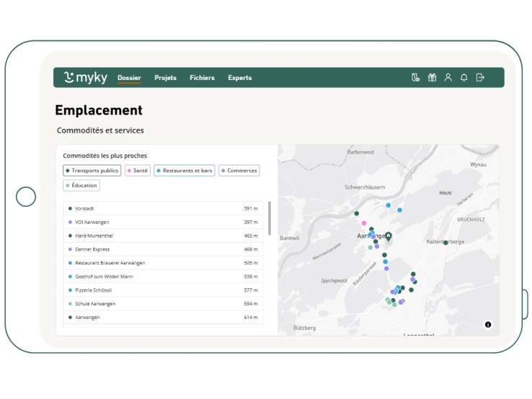Click the map info icon
Viewport: 532px width, 399px height.
pos(488,325)
